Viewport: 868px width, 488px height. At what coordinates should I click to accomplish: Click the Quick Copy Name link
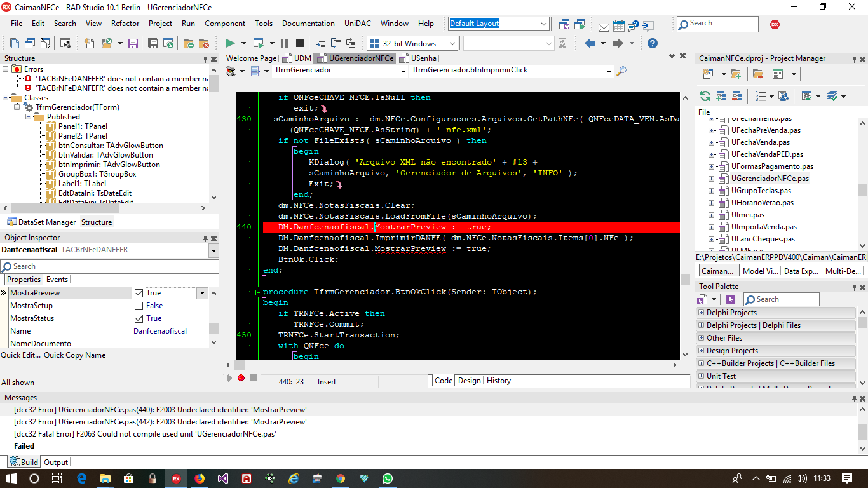pyautogui.click(x=74, y=355)
